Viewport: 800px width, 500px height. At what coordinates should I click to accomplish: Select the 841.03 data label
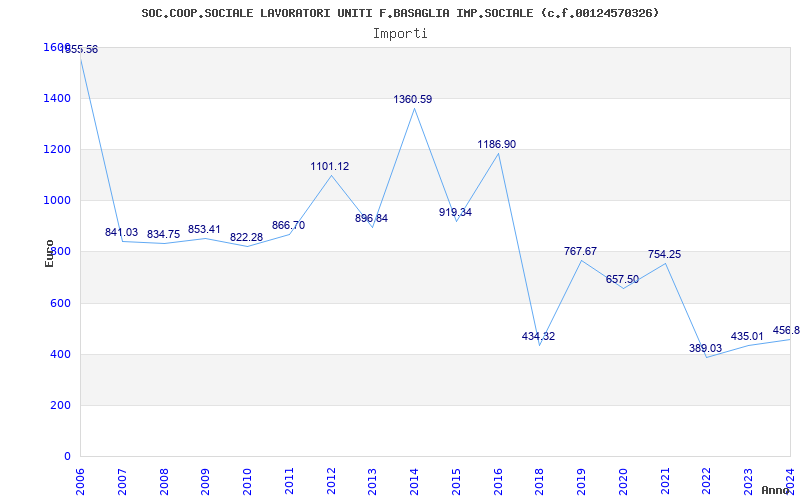121,232
